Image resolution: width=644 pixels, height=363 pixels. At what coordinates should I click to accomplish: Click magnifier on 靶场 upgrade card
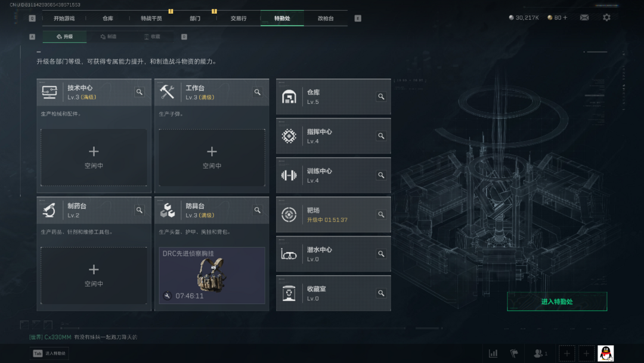[381, 214]
